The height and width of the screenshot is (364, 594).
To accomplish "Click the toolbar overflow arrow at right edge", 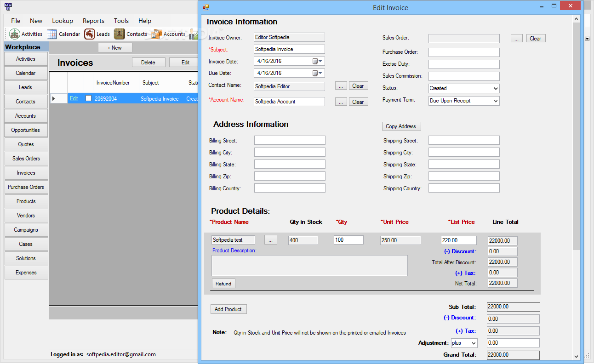I will pyautogui.click(x=588, y=39).
